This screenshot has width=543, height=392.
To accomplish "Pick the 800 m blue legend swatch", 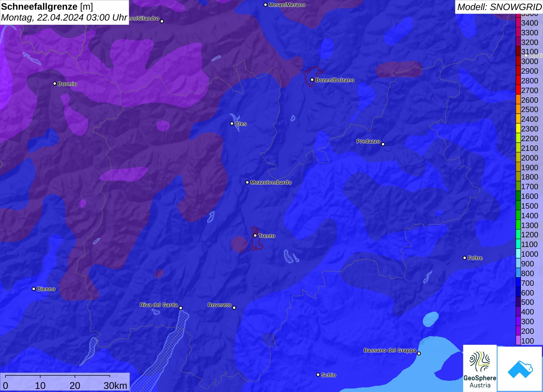I will pos(518,273).
